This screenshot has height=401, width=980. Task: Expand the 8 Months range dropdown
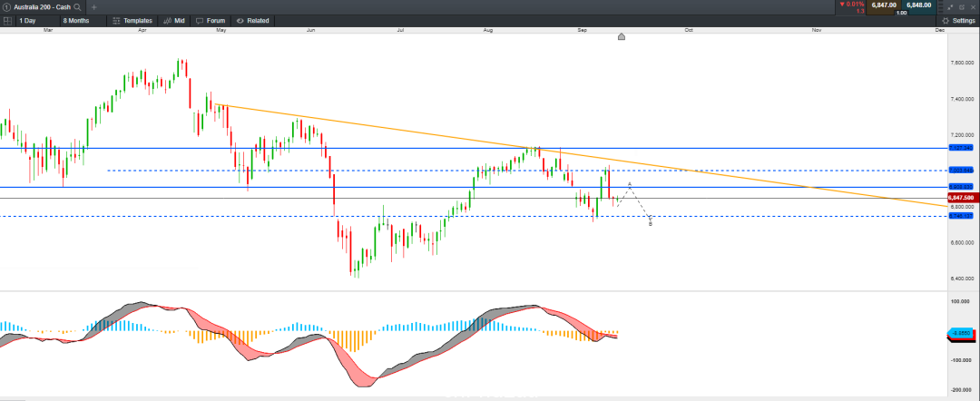click(82, 21)
